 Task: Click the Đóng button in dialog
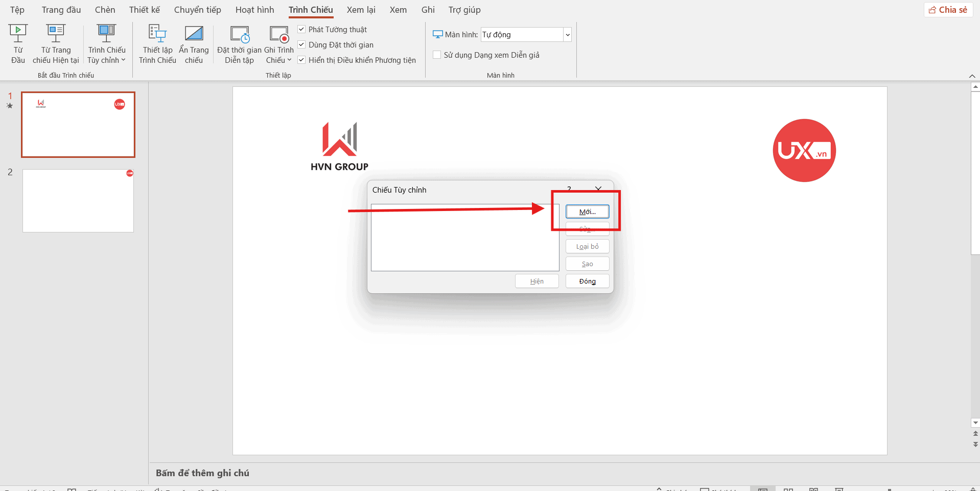coord(587,282)
